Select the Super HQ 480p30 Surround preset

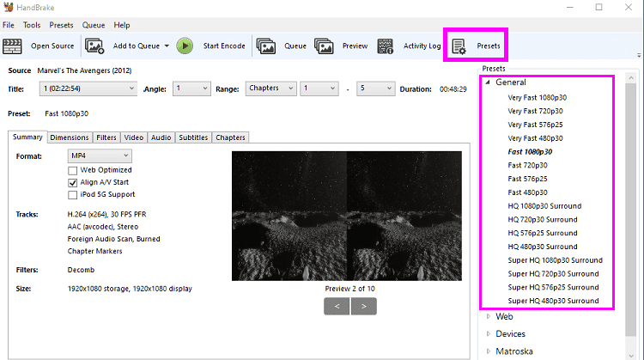pyautogui.click(x=553, y=301)
